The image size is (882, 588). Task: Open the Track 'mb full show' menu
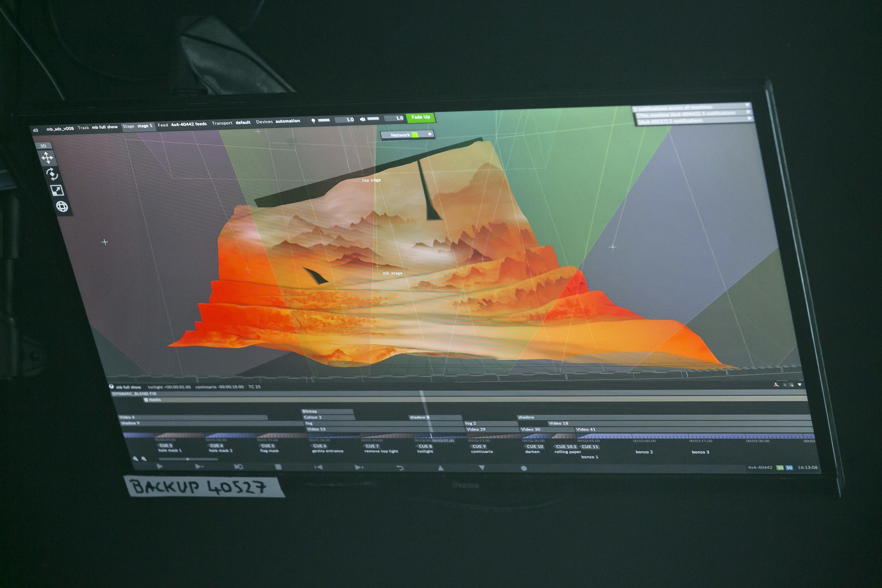[97, 127]
